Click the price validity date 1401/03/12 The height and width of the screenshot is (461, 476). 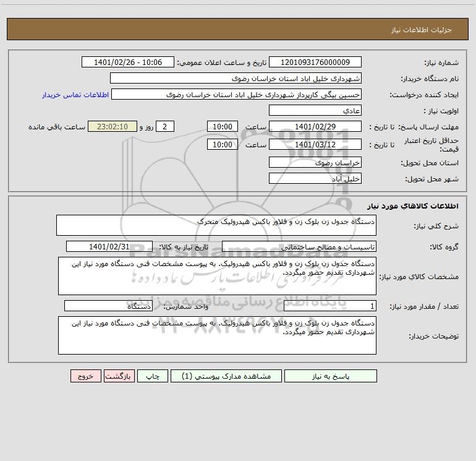pyautogui.click(x=315, y=144)
